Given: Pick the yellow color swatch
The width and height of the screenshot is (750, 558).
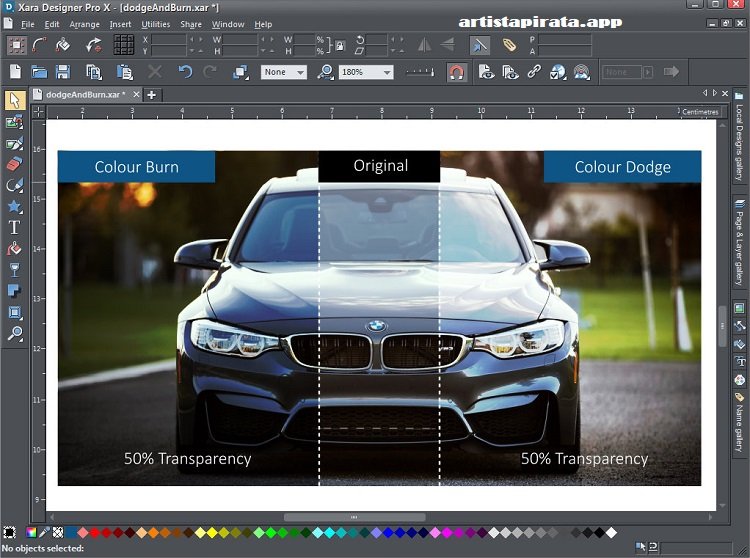Looking at the screenshot, I should click(212, 533).
